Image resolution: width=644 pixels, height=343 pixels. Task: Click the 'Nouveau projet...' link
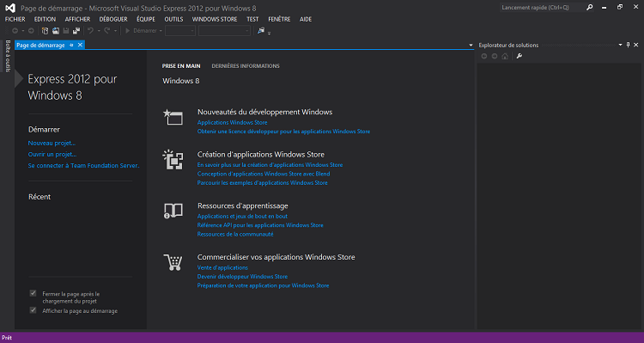tap(52, 143)
